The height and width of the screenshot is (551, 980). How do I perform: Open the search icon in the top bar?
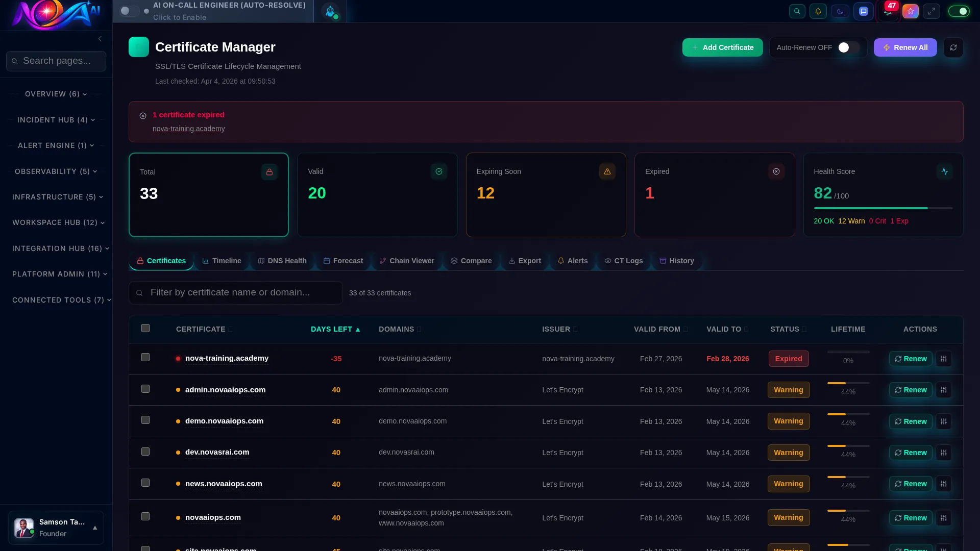pos(797,11)
